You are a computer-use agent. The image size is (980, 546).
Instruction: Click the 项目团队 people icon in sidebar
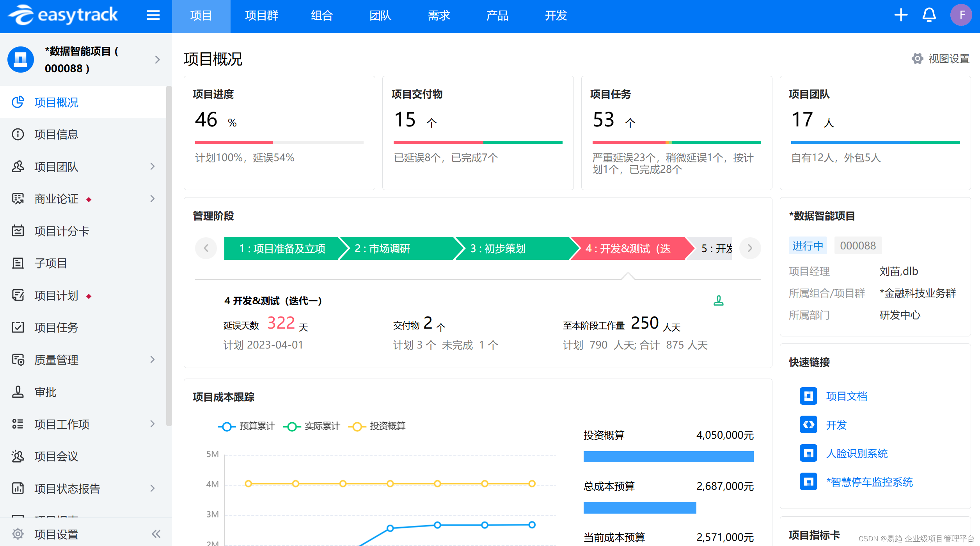pyautogui.click(x=18, y=166)
